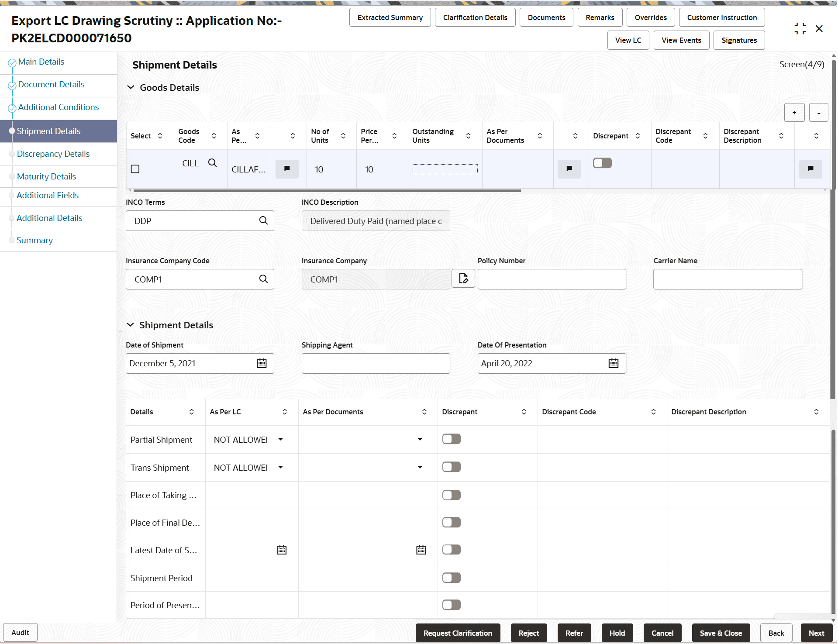The image size is (838, 644).
Task: Go to Document Details step
Action: pos(51,85)
